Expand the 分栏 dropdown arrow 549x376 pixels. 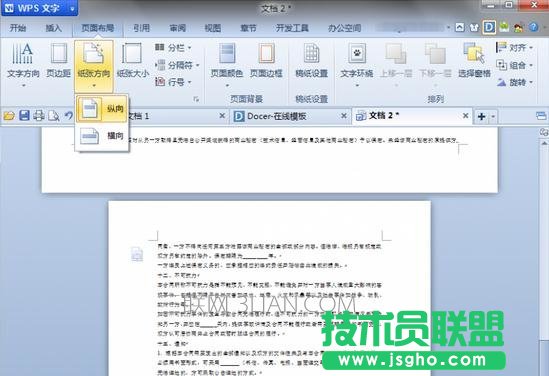pyautogui.click(x=190, y=48)
